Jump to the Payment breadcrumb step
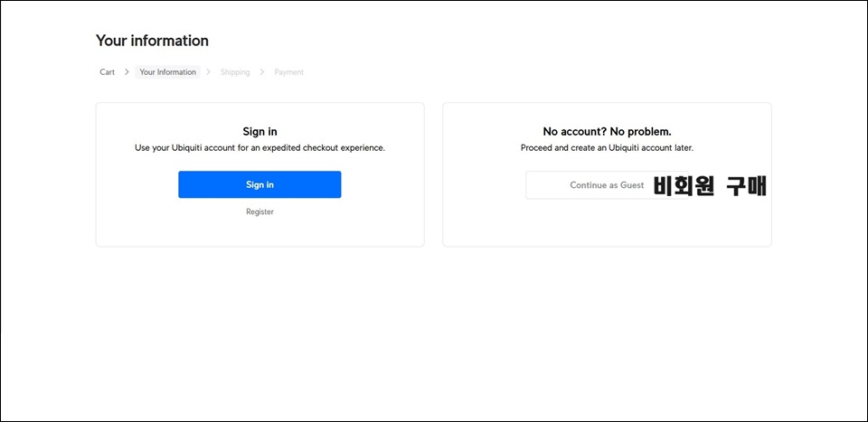 289,72
